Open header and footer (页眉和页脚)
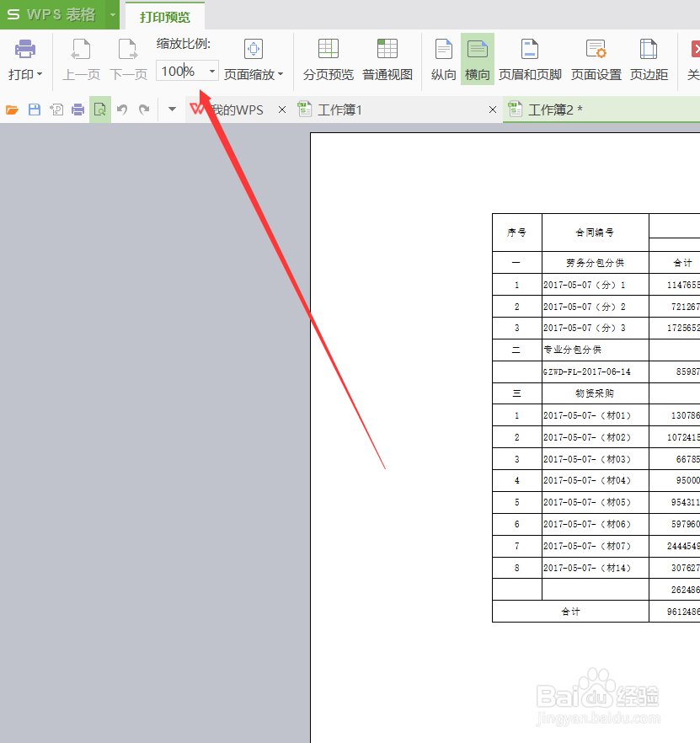Viewport: 700px width, 743px height. (x=530, y=59)
